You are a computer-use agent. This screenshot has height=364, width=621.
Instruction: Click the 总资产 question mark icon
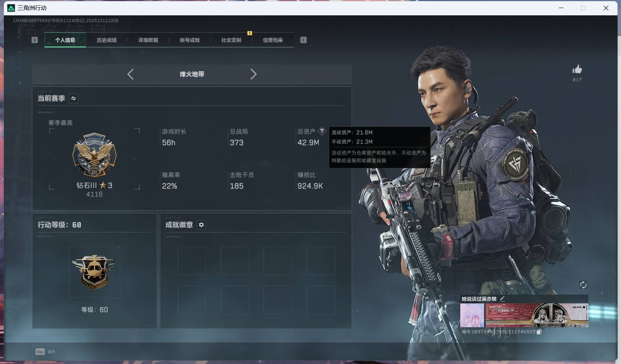coord(322,131)
